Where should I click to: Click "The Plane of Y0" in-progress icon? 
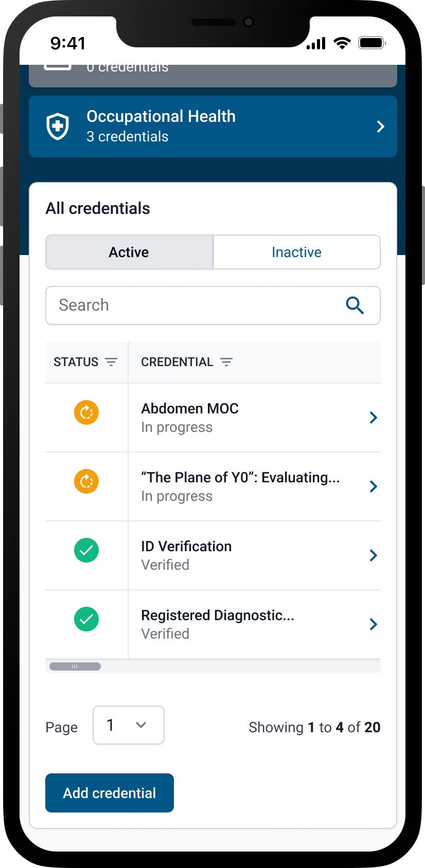[x=86, y=481]
